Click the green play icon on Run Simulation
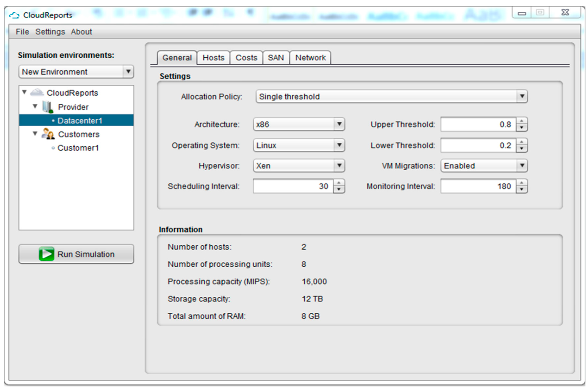 coord(46,254)
